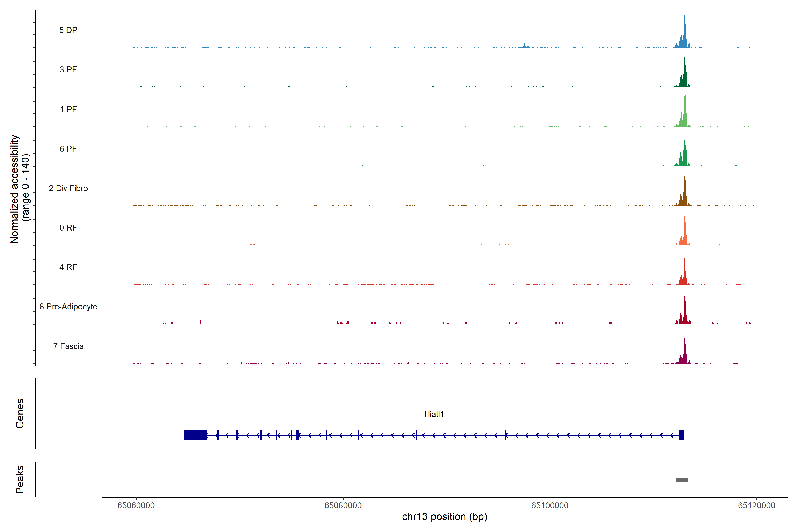Click the chr13 position (bp) axis title
This screenshot has width=798, height=532.
tap(444, 517)
